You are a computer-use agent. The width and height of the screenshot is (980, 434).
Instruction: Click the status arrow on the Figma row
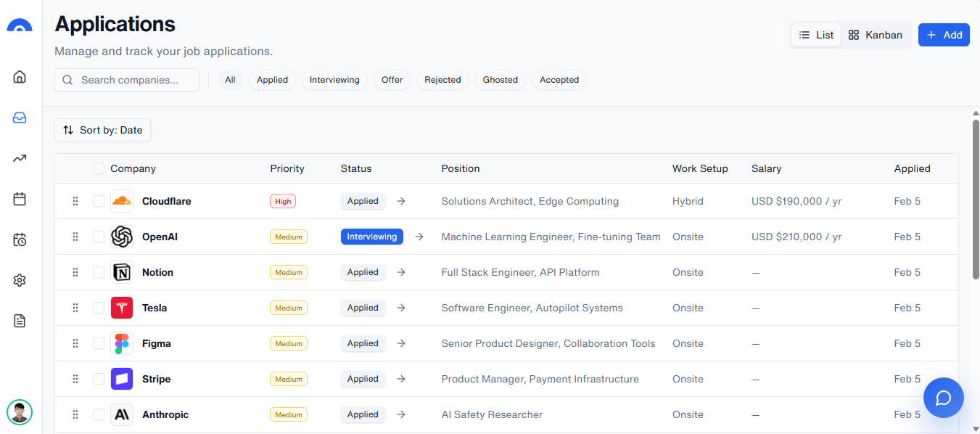click(x=401, y=343)
